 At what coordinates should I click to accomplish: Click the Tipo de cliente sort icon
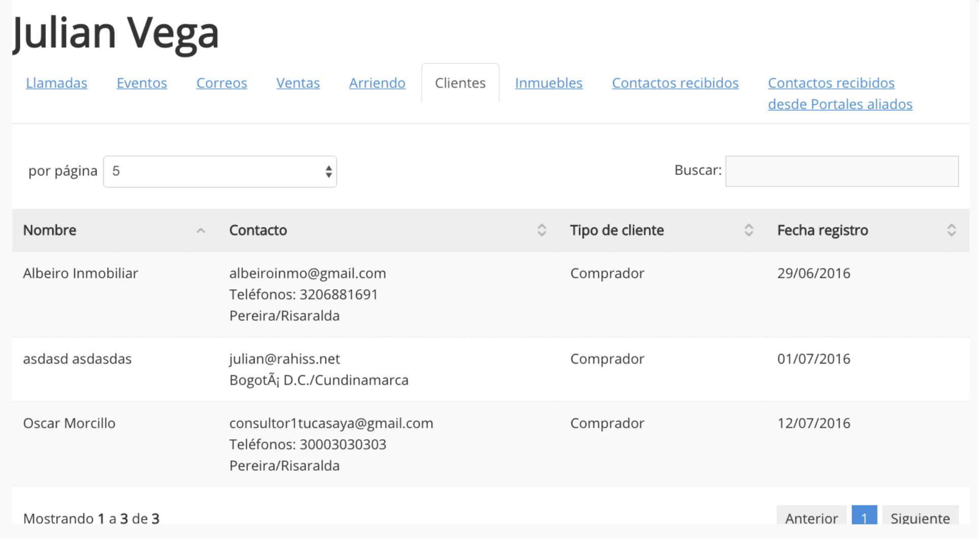[x=748, y=230]
